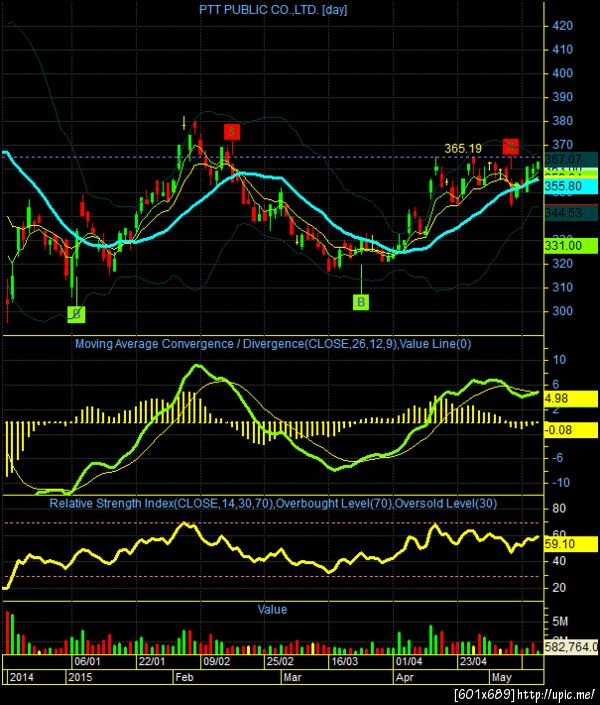
Task: Click the 367.07 upper band value tag
Action: pos(571,159)
